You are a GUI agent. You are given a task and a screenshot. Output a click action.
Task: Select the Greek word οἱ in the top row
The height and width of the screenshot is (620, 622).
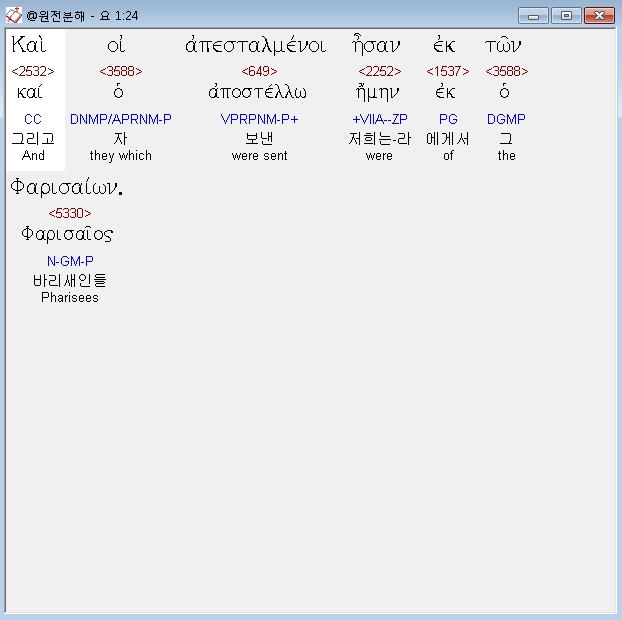pos(116,45)
